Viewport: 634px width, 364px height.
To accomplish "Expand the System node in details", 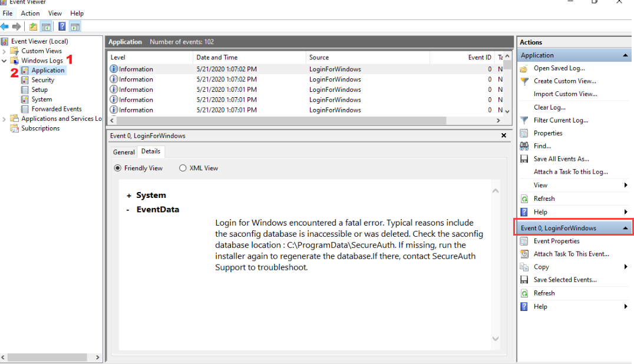I will [129, 196].
